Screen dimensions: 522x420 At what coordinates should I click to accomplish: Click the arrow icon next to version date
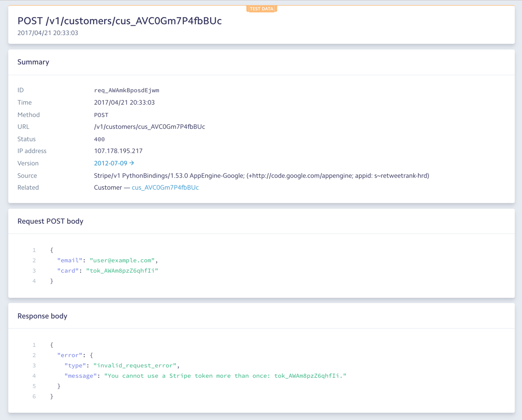pyautogui.click(x=132, y=163)
